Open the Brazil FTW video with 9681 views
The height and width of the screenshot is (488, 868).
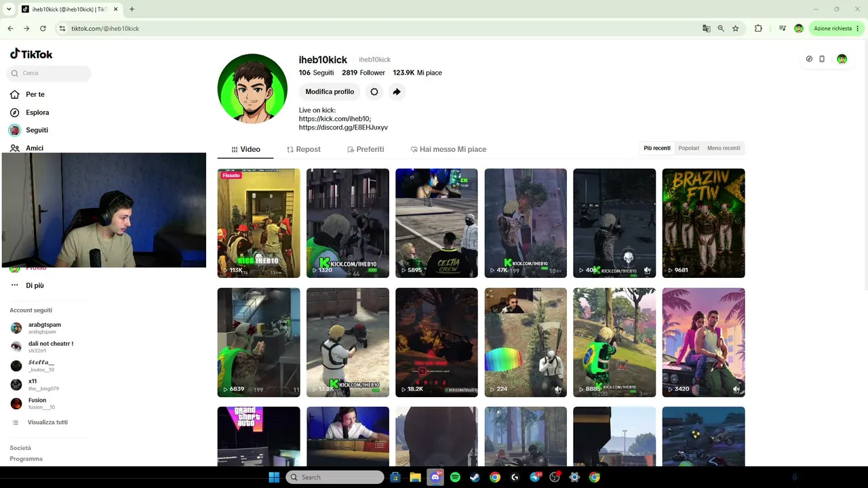click(x=703, y=223)
